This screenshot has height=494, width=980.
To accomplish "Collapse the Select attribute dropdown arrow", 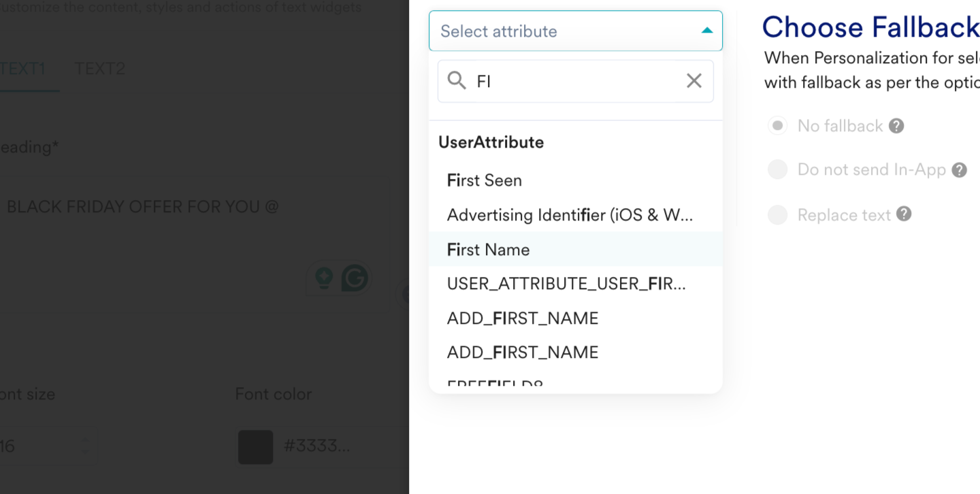I will (707, 31).
